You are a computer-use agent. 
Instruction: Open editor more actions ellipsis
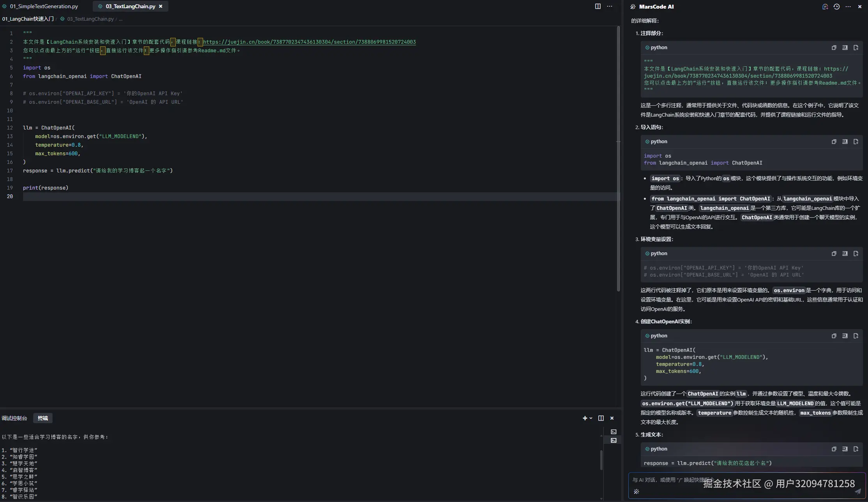610,6
